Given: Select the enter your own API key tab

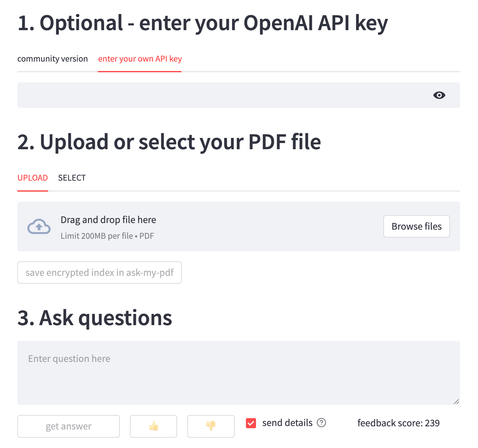Looking at the screenshot, I should (x=140, y=58).
